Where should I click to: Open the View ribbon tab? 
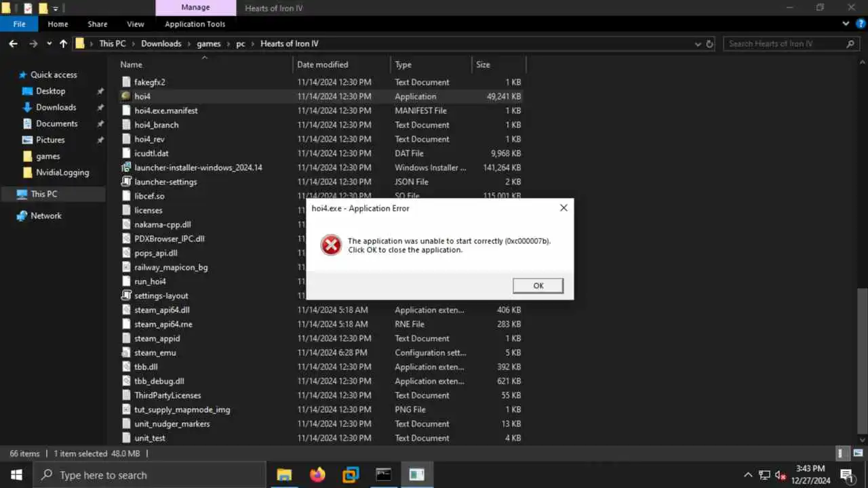(x=136, y=24)
